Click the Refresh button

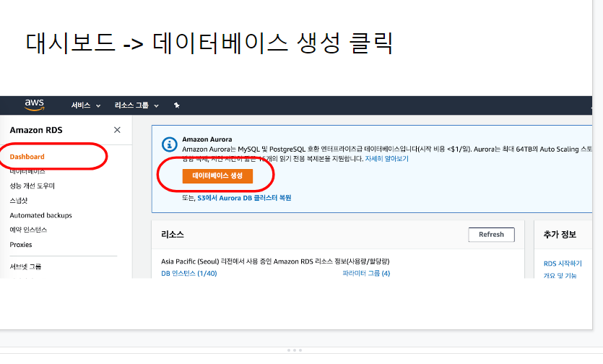tap(491, 234)
